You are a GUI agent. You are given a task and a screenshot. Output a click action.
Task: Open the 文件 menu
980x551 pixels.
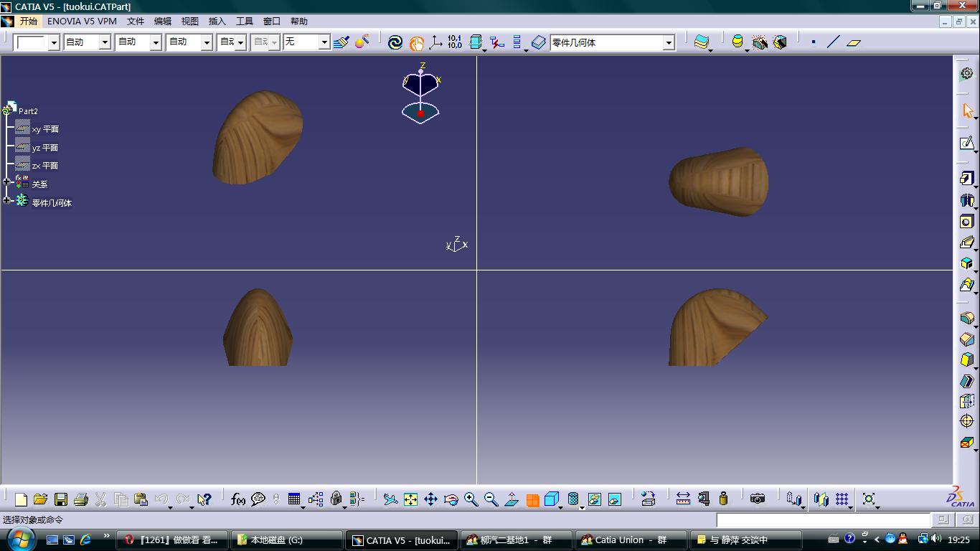tap(136, 22)
